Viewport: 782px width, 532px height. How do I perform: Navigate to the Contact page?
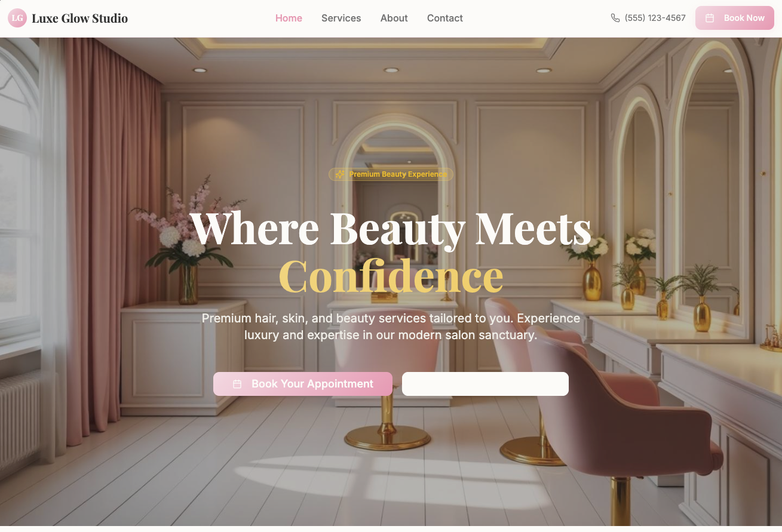click(445, 18)
